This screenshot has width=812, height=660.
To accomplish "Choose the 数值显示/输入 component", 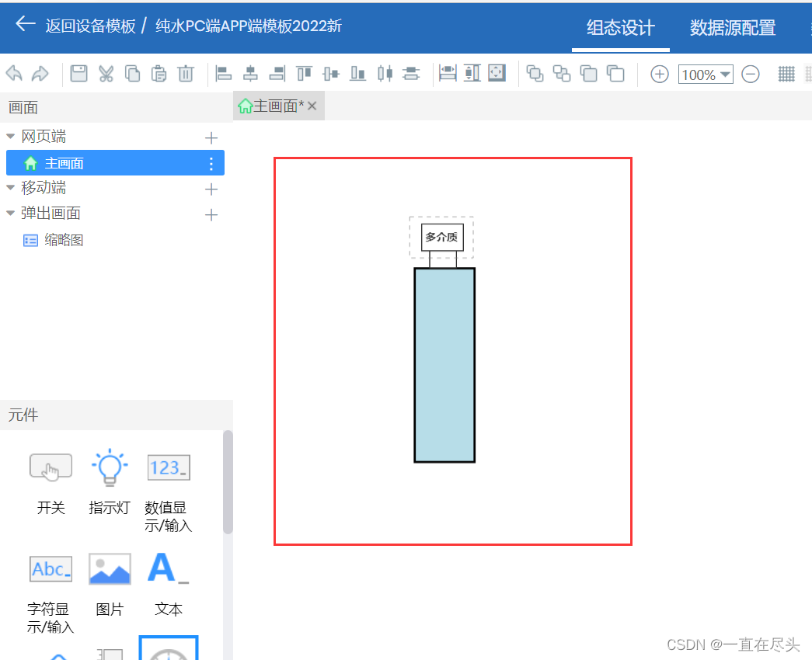I will pyautogui.click(x=169, y=493).
